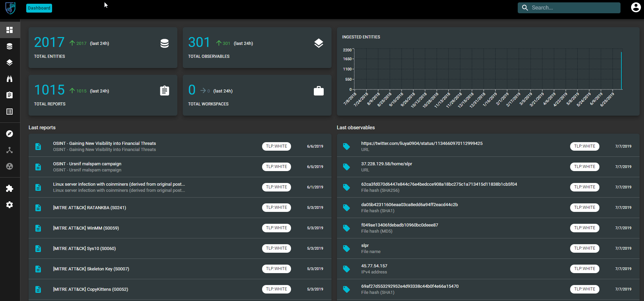
Task: Click the Ingested Entities chart spike
Action: (x=621, y=71)
